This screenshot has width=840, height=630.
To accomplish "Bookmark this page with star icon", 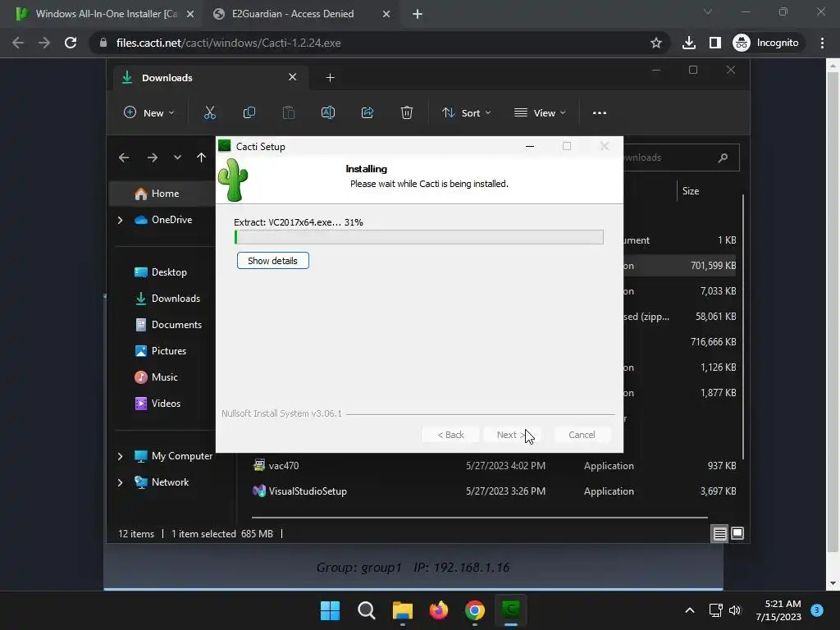I will point(655,43).
